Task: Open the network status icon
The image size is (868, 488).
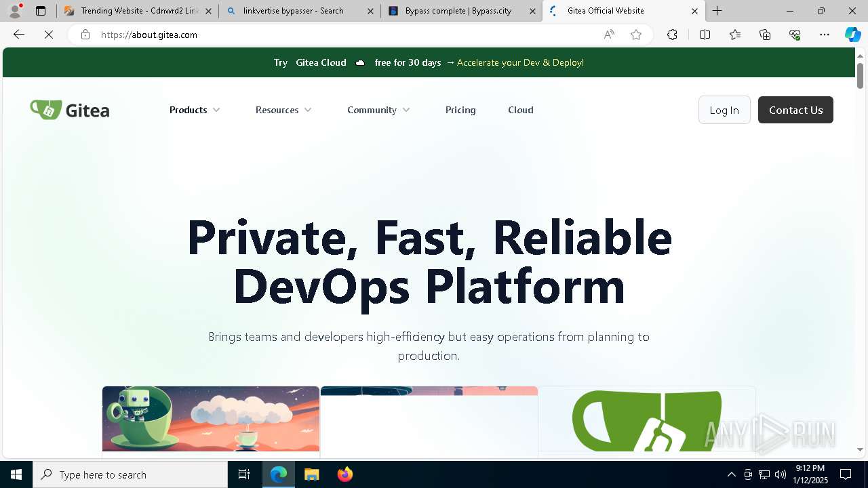Action: [764, 474]
